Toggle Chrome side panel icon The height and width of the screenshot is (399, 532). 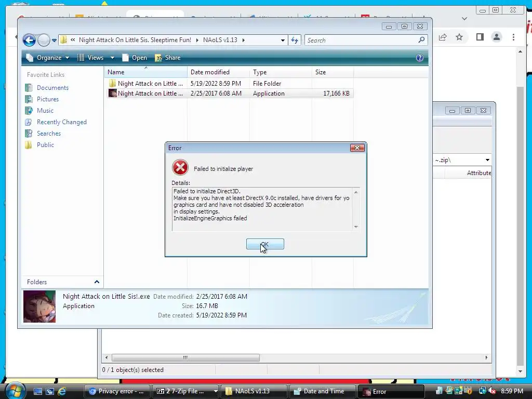pos(480,37)
